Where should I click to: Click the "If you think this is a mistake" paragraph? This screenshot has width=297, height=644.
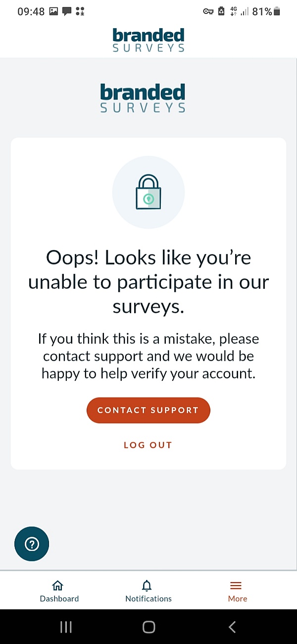pyautogui.click(x=148, y=356)
